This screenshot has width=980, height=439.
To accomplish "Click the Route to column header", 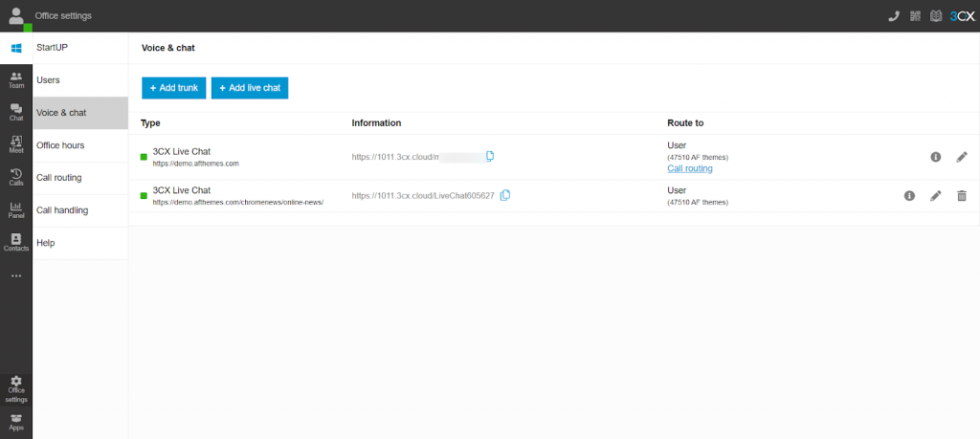I will coord(685,123).
